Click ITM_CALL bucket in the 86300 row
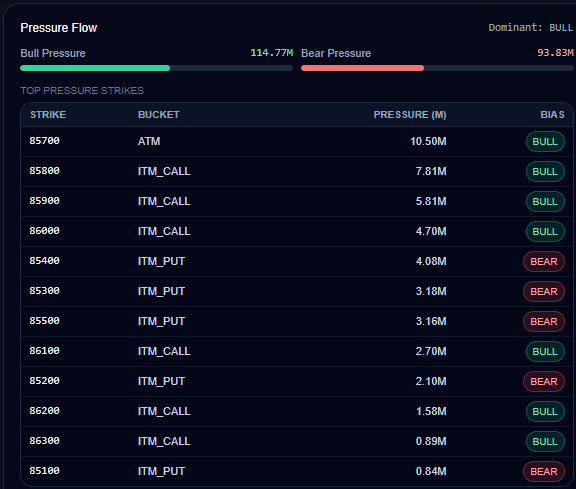576x489 pixels. (164, 441)
